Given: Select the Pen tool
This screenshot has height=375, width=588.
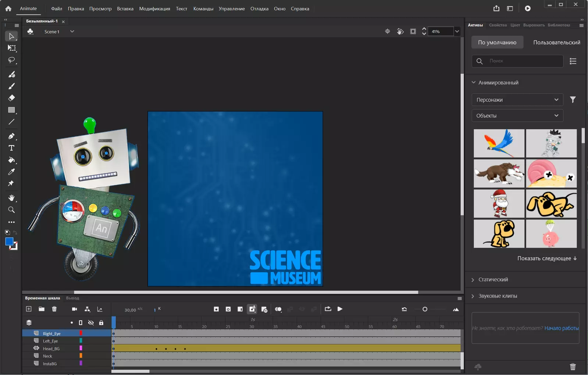Looking at the screenshot, I should [x=11, y=136].
